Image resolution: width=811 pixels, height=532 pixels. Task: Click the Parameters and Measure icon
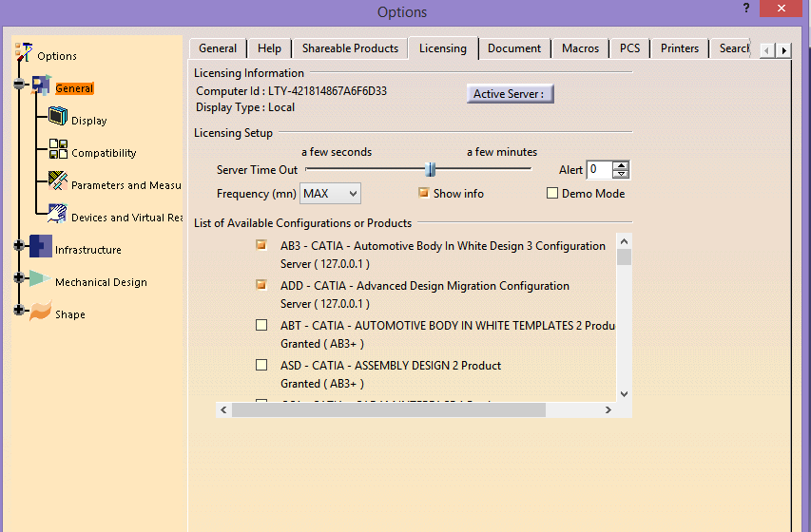58,180
